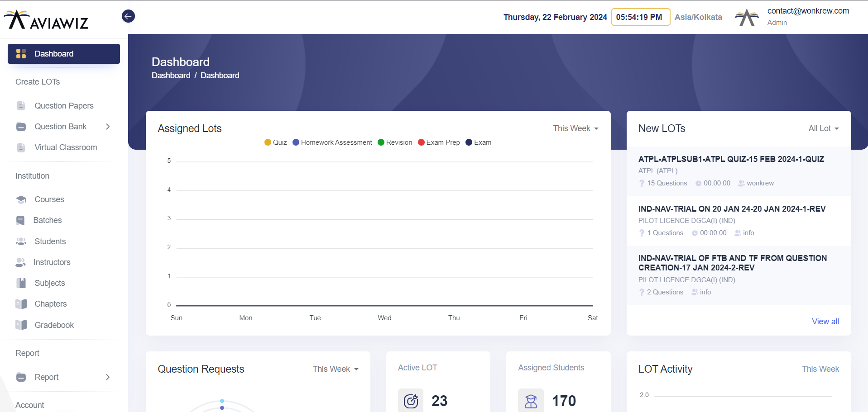The height and width of the screenshot is (412, 868).
Task: Click LOT Activity This Week label
Action: point(820,369)
